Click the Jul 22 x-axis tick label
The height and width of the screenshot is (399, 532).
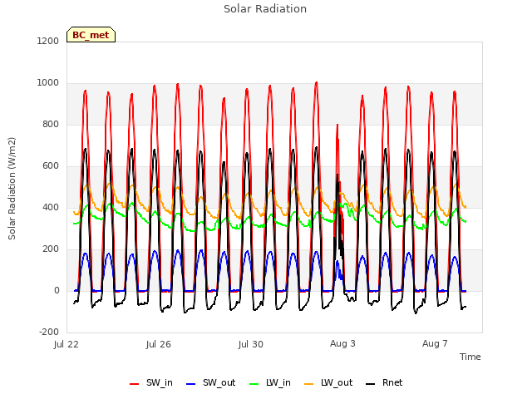pyautogui.click(x=66, y=344)
